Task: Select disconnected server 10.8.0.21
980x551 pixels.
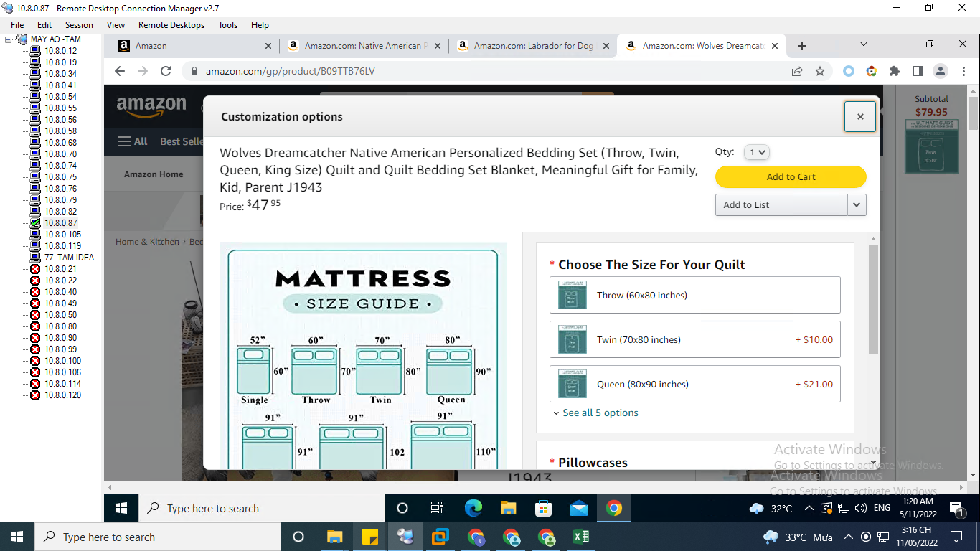Action: tap(60, 269)
